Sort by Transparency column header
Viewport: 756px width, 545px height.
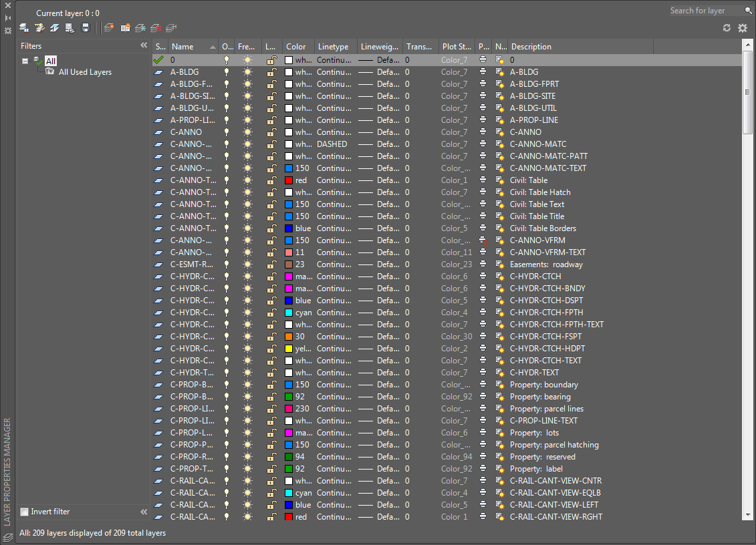click(420, 47)
